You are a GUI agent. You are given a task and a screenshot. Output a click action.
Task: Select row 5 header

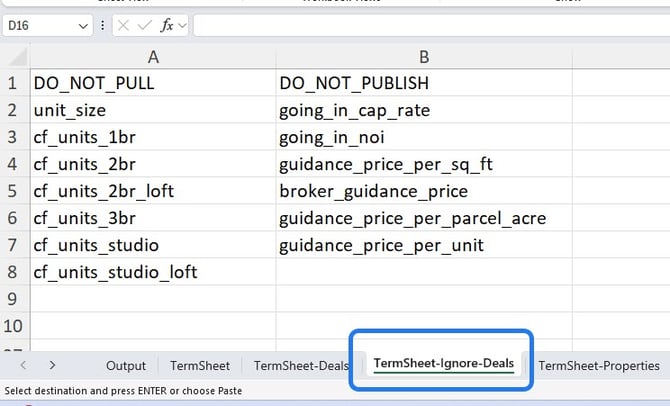[x=13, y=191]
